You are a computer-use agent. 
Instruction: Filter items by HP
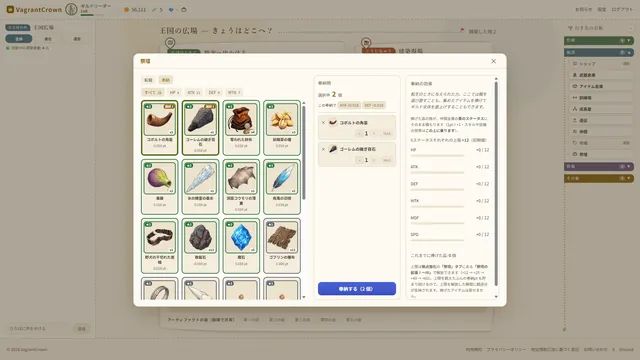174,93
